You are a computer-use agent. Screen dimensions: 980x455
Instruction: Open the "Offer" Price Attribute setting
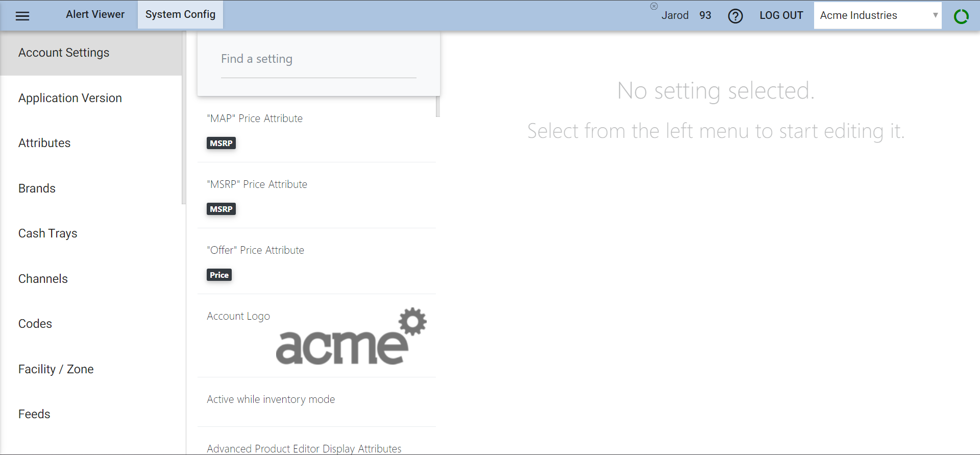click(255, 250)
